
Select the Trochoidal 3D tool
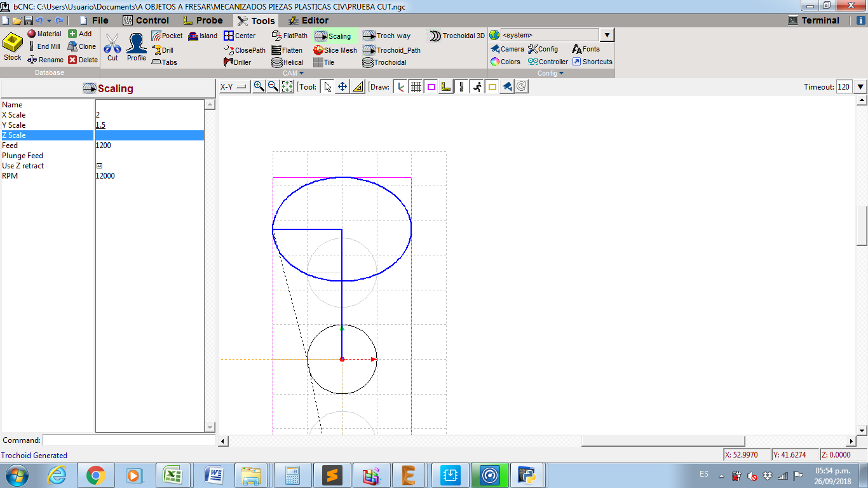[x=456, y=36]
